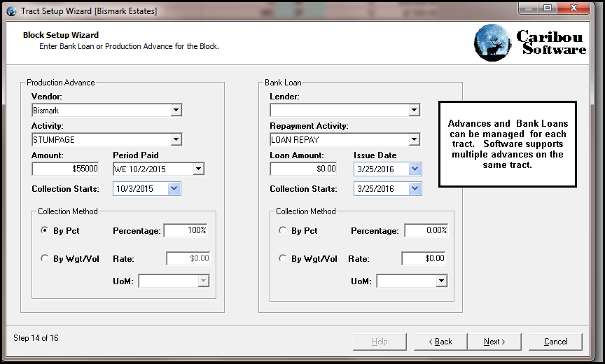605x364 pixels.
Task: Open the Issue Date picker
Action: point(415,169)
